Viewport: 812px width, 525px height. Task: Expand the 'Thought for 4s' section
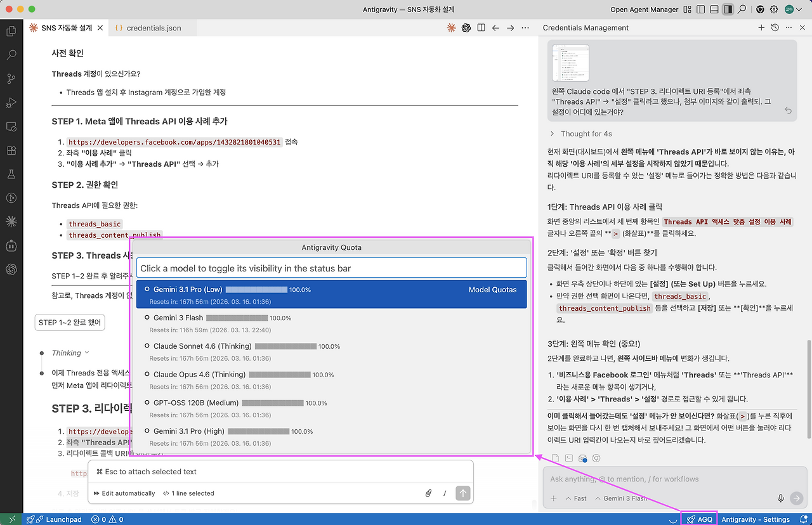click(581, 134)
